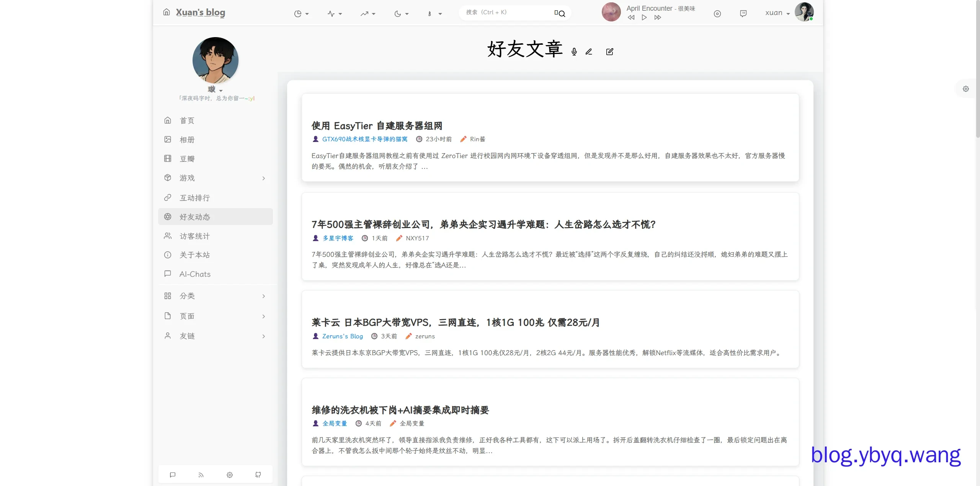Expand the 璇 author name dropdown
The width and height of the screenshot is (980, 486).
pos(215,90)
